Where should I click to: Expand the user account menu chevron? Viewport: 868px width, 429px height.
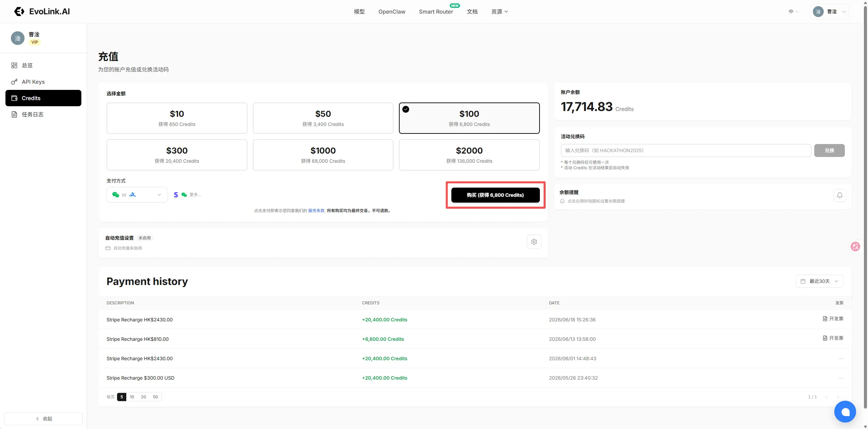click(x=844, y=12)
